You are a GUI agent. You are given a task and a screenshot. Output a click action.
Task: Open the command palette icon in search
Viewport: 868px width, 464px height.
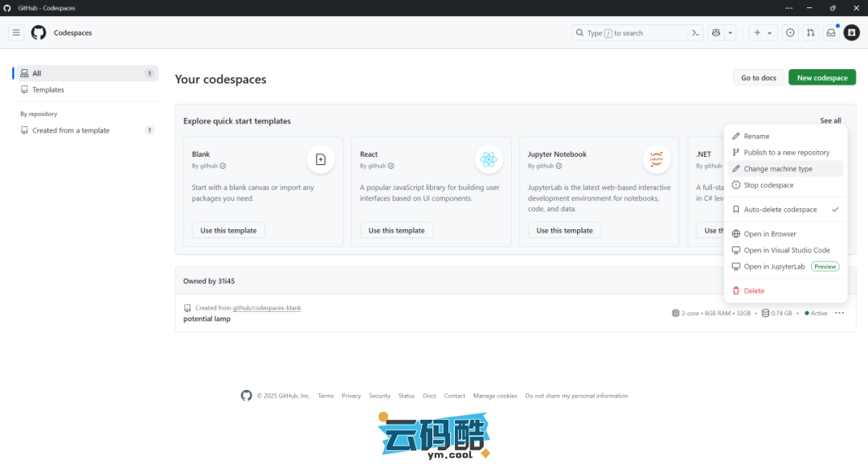tap(696, 33)
